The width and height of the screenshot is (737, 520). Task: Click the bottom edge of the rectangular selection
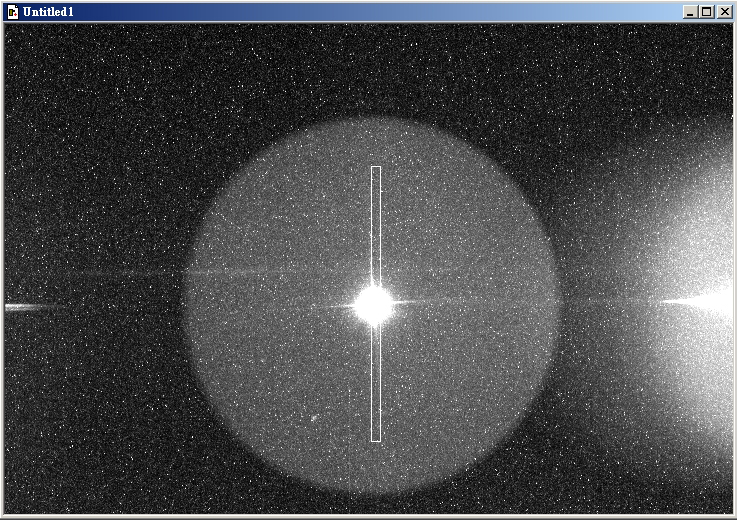pyautogui.click(x=376, y=441)
